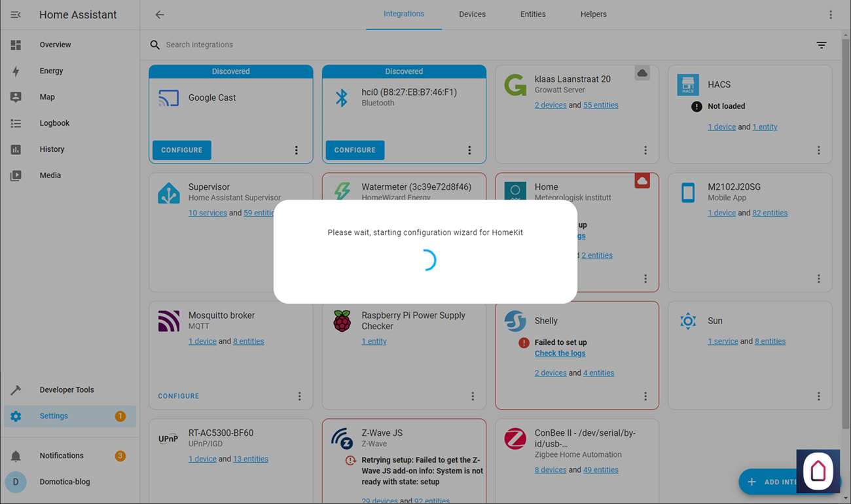Open Mobile App M2102J20SG options menu
Screen dimensions: 851x504
tap(819, 279)
